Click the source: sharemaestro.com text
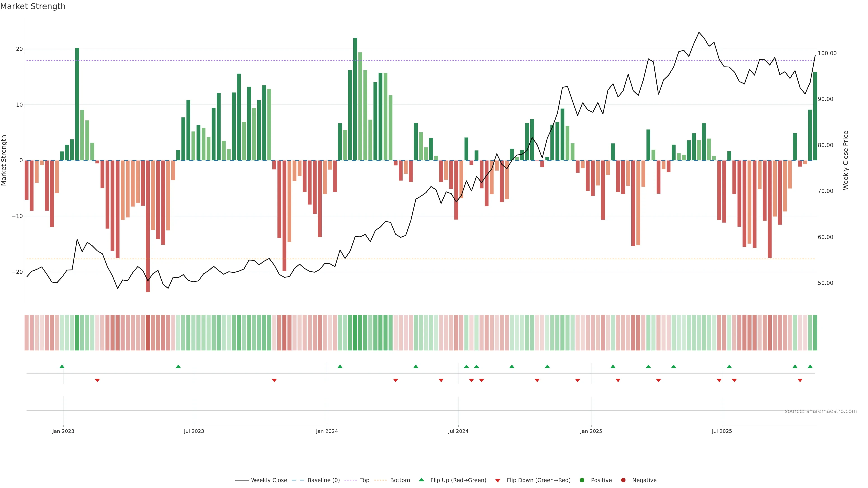Screen dimensions: 868x488 (x=821, y=411)
